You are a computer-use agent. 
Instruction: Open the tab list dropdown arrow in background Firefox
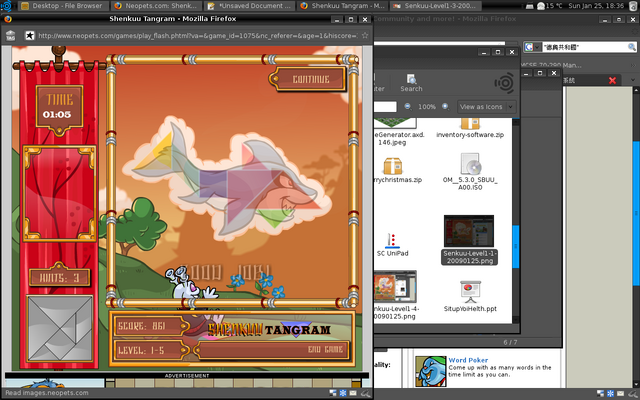(633, 80)
